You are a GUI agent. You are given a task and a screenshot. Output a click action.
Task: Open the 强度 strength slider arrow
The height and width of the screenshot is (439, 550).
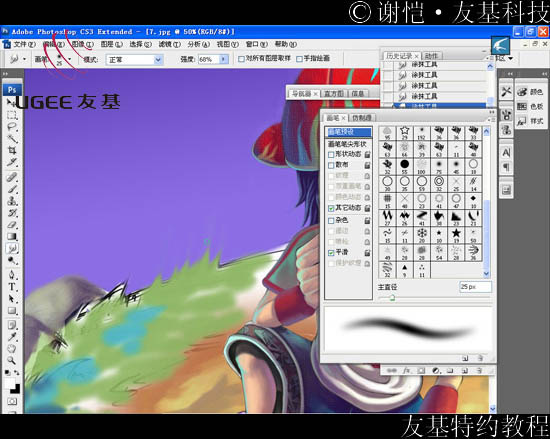pos(223,60)
